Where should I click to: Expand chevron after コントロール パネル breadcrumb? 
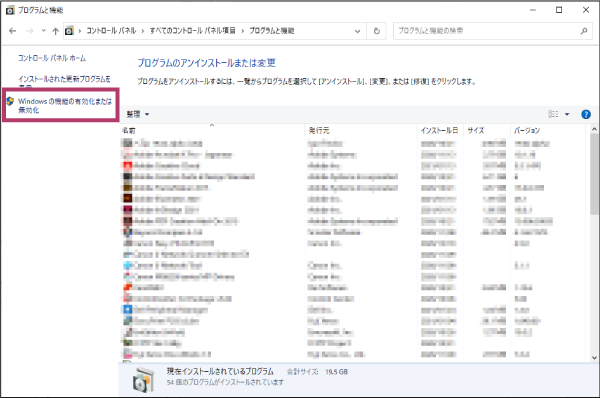click(143, 31)
